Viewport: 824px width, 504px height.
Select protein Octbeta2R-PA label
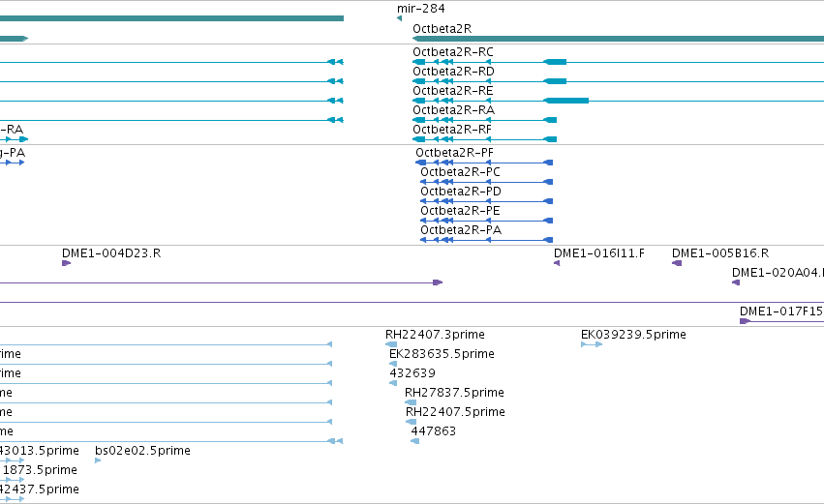pyautogui.click(x=461, y=230)
